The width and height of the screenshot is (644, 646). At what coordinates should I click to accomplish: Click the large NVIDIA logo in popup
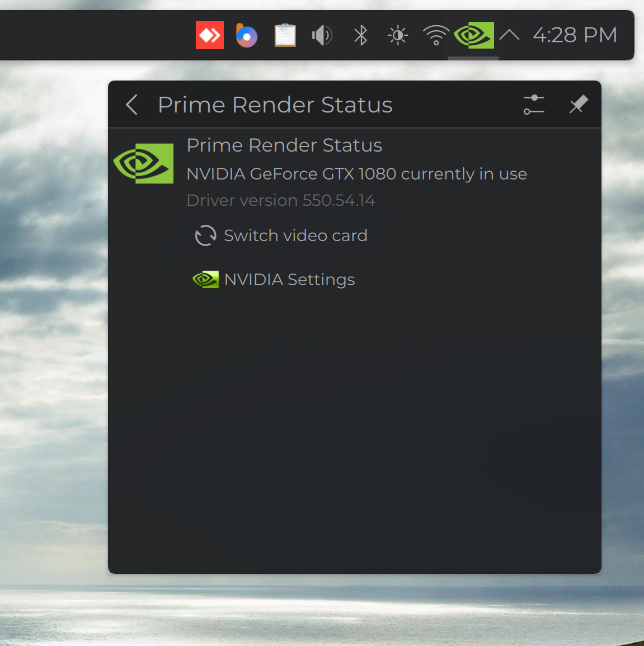pyautogui.click(x=143, y=163)
